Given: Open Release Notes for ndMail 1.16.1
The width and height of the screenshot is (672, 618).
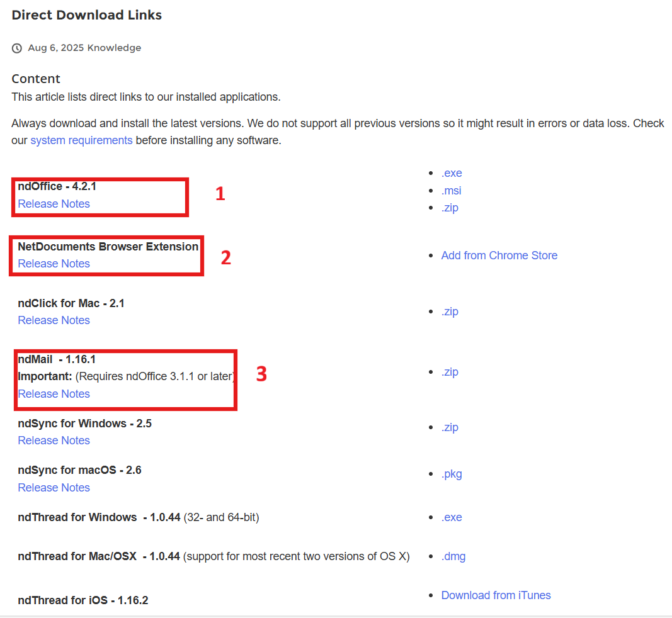Looking at the screenshot, I should [x=54, y=394].
